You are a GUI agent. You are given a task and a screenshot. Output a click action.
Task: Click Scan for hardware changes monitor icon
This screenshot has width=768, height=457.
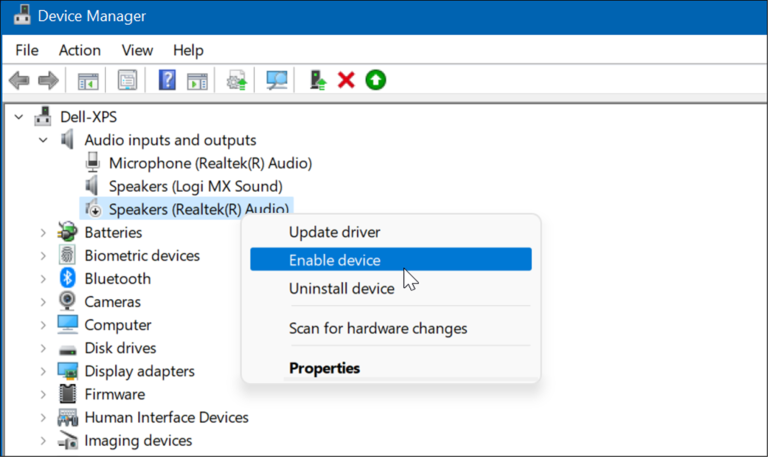click(276, 80)
